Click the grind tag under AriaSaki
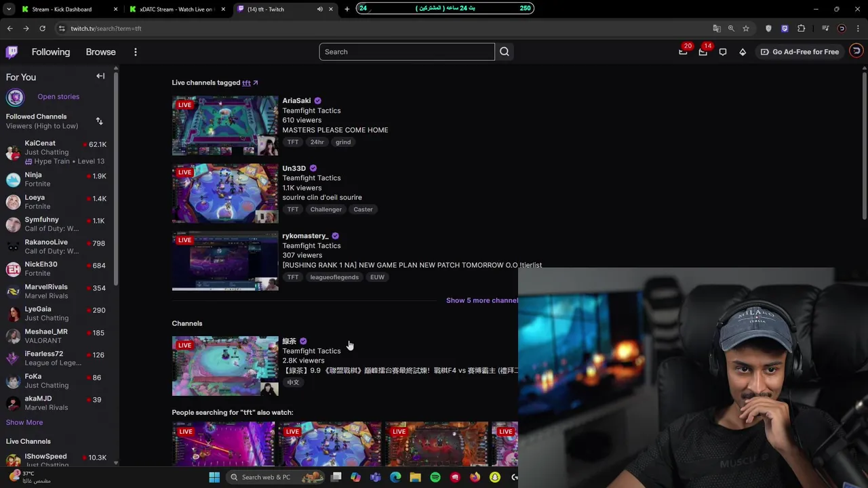The height and width of the screenshot is (488, 868). [343, 142]
